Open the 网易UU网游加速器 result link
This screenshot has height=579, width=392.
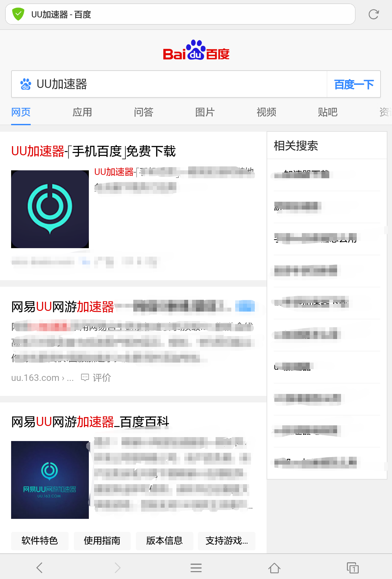click(x=63, y=307)
